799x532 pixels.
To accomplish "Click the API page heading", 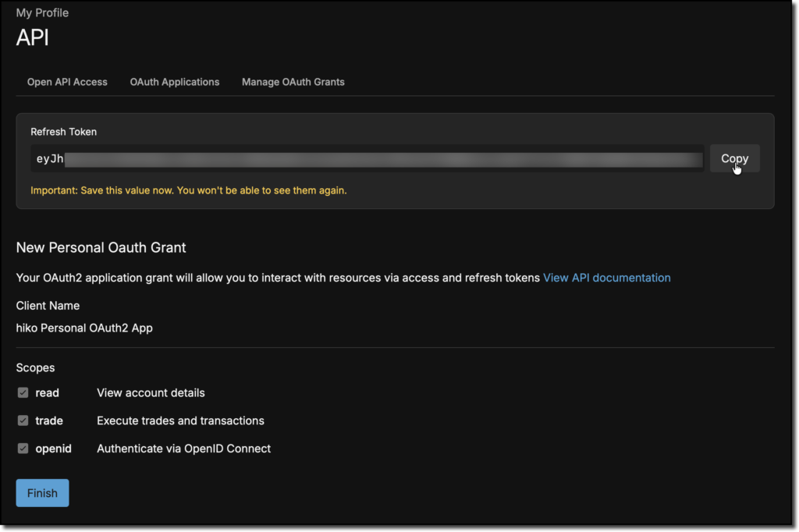I will (x=33, y=37).
